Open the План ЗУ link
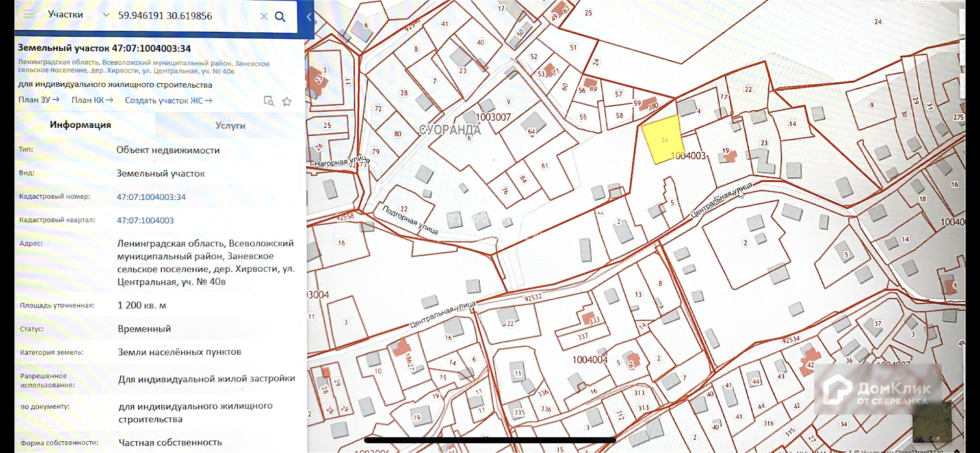The height and width of the screenshot is (453, 980). click(39, 100)
